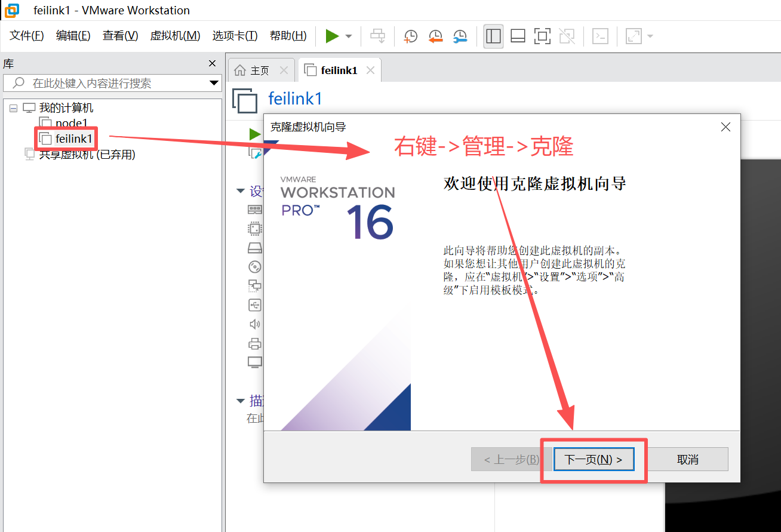Toggle the thumbnail bar view icon

pyautogui.click(x=518, y=36)
